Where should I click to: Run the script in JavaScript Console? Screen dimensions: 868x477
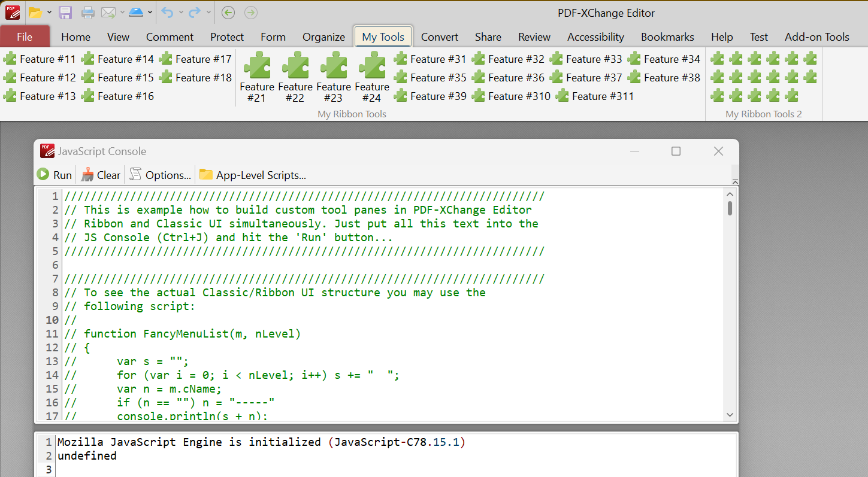click(x=54, y=175)
